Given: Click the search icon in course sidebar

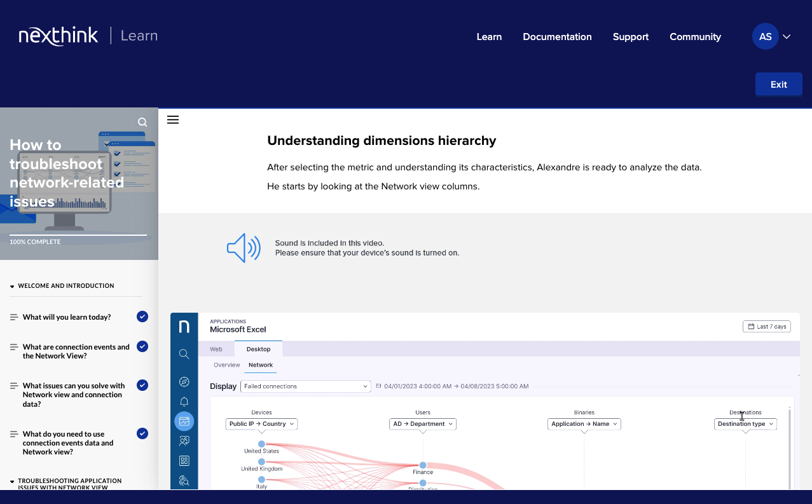Looking at the screenshot, I should click(x=142, y=122).
